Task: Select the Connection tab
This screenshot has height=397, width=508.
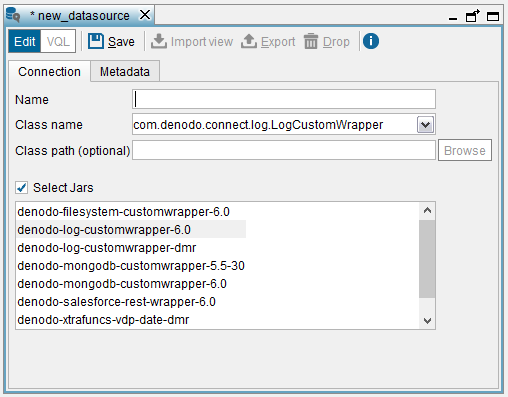Action: pos(49,71)
